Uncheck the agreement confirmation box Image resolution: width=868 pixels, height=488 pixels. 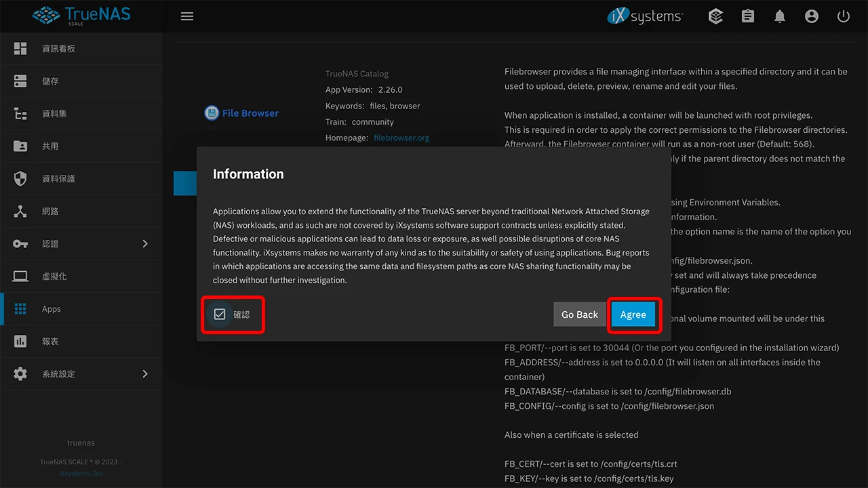click(220, 314)
